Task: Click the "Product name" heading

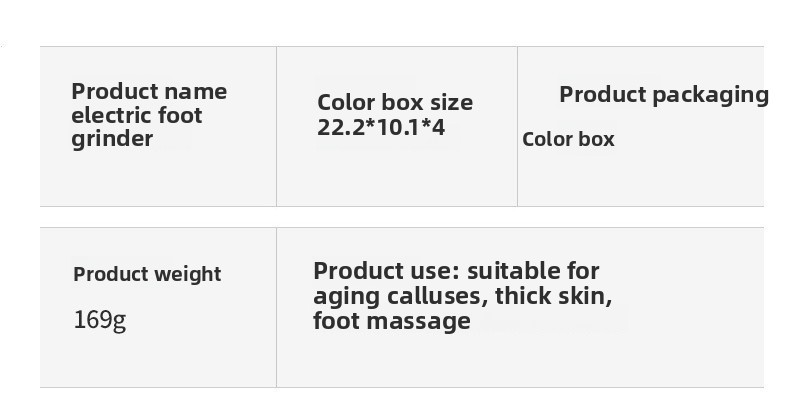Action: (x=149, y=92)
